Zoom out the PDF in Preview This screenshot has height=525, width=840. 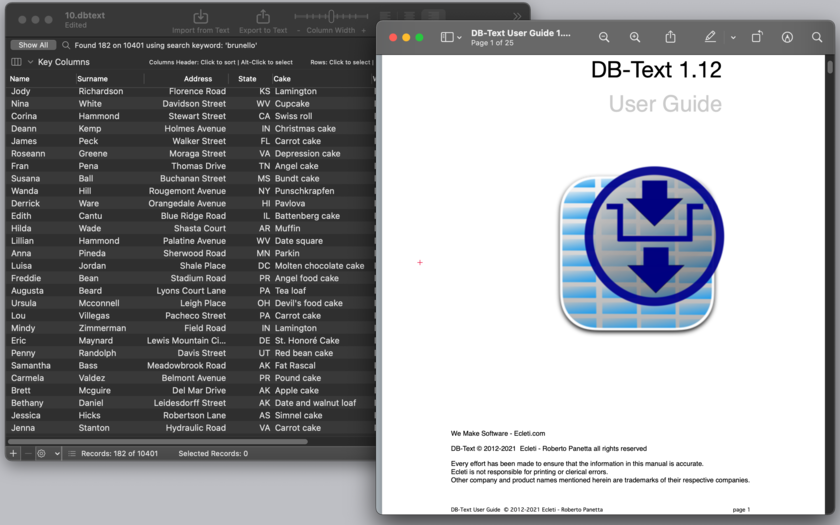click(x=604, y=37)
